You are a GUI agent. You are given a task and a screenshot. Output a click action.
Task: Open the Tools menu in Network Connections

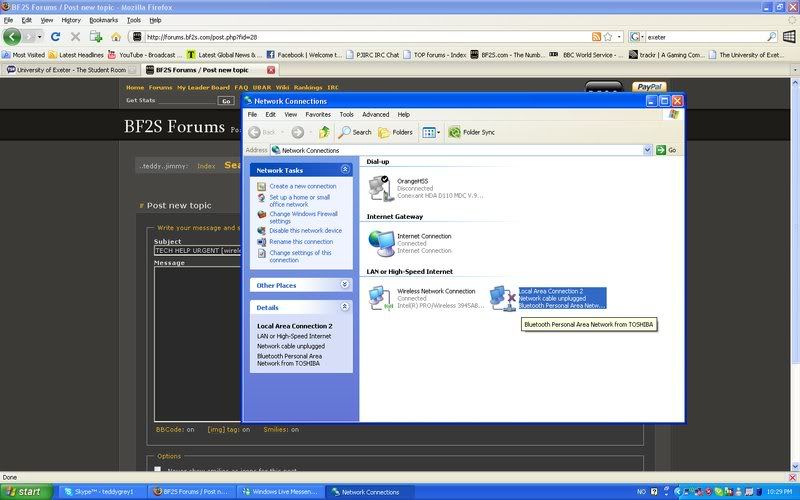(x=346, y=115)
